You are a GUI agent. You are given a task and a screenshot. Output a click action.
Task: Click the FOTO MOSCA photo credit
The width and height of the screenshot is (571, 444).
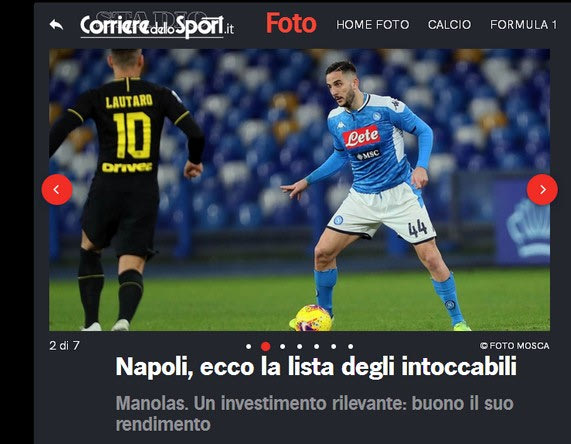[515, 346]
